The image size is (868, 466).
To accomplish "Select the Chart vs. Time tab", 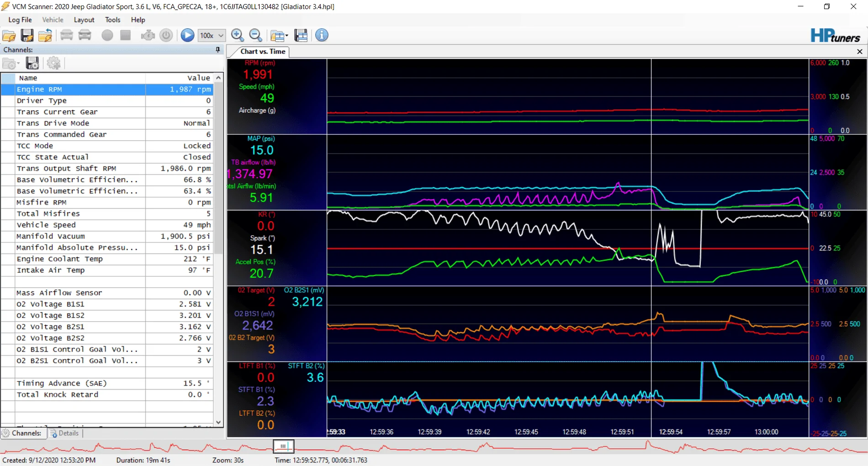I will [263, 52].
